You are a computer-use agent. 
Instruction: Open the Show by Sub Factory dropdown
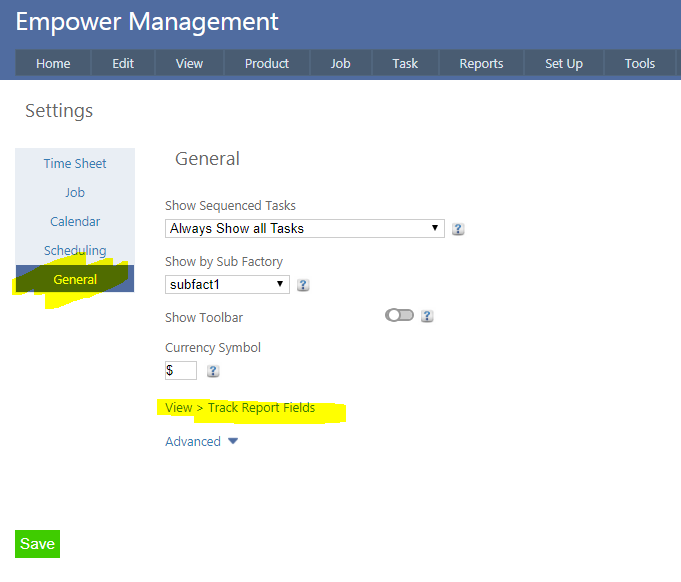coord(227,284)
